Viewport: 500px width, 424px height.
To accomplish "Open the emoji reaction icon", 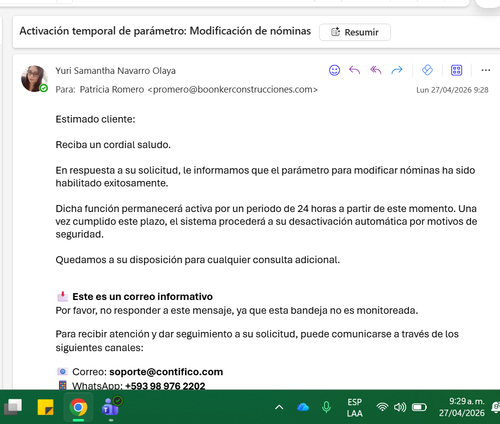I will click(x=334, y=70).
